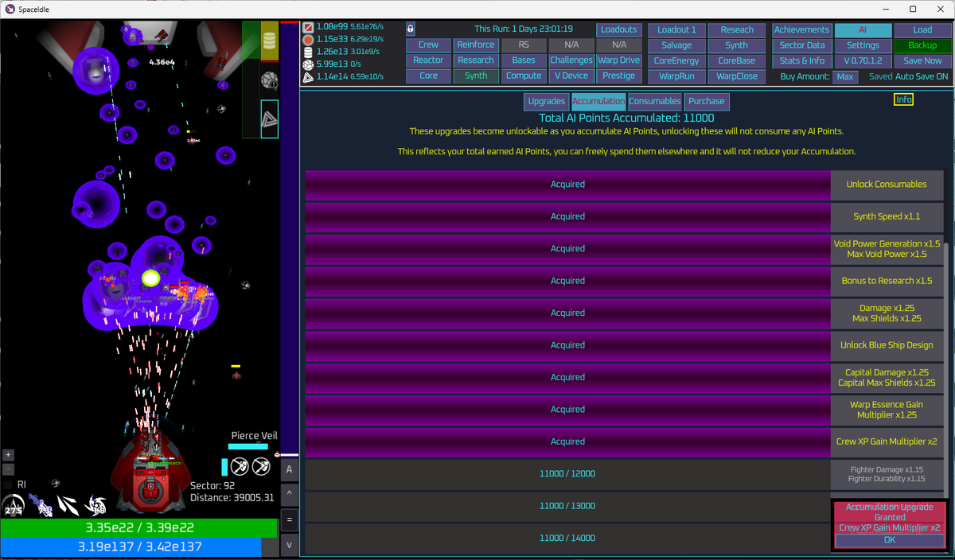Open the Warp Drive panel
Viewport: 955px width, 560px height.
(x=619, y=60)
